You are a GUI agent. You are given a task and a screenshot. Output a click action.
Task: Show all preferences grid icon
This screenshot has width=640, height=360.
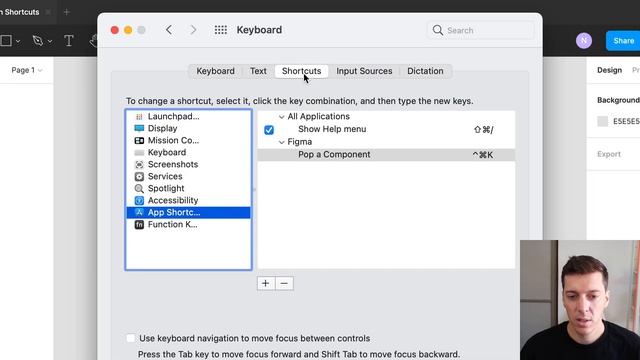(221, 30)
